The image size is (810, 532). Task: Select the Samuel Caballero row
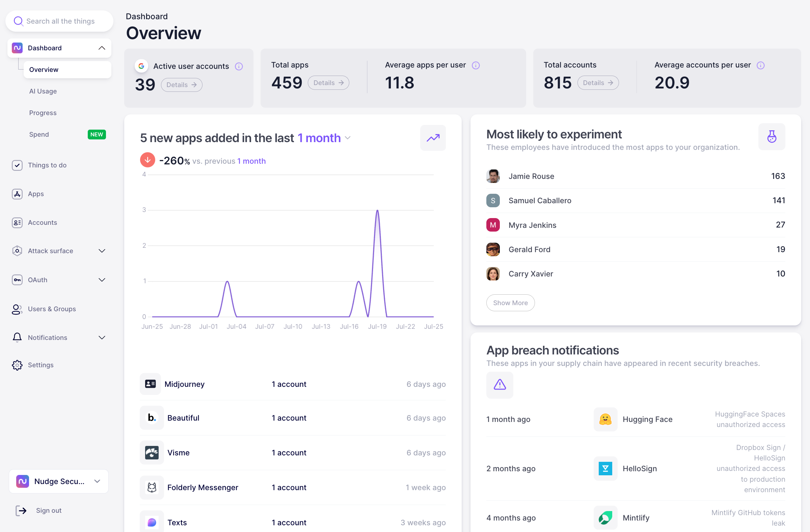(636, 201)
